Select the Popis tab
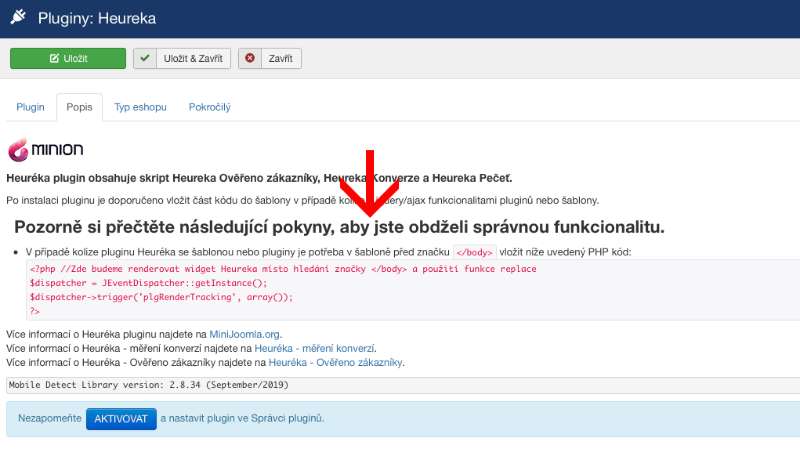 (x=79, y=107)
